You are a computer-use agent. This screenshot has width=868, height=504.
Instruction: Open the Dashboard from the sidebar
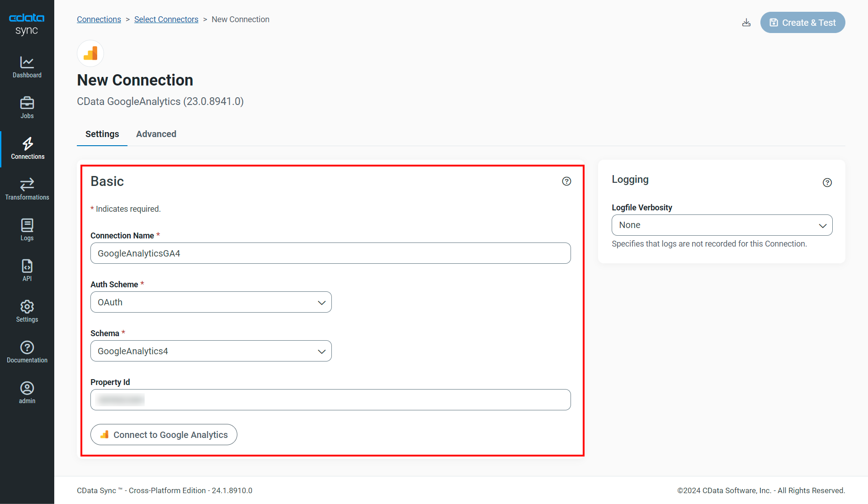(27, 67)
